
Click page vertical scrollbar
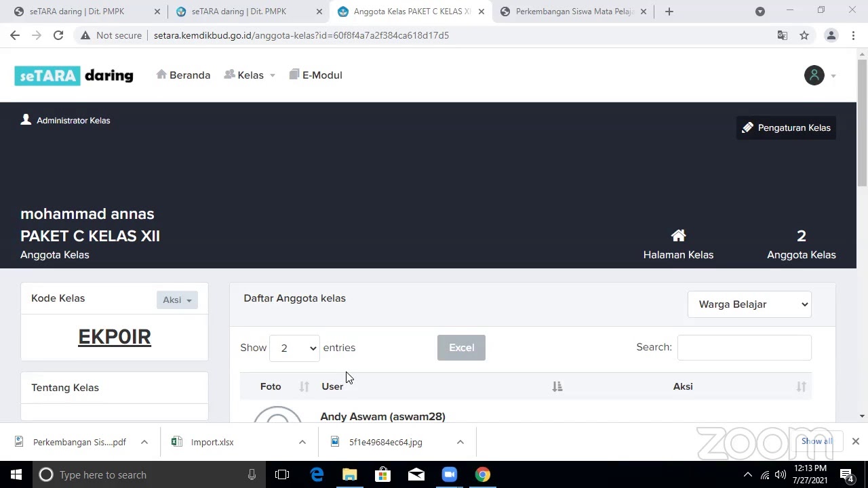862,123
